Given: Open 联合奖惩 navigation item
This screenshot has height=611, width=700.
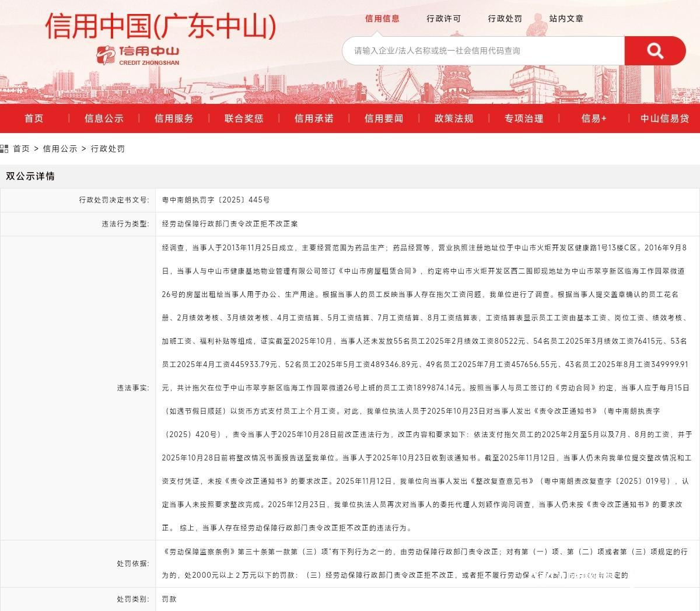Looking at the screenshot, I should coord(244,118).
